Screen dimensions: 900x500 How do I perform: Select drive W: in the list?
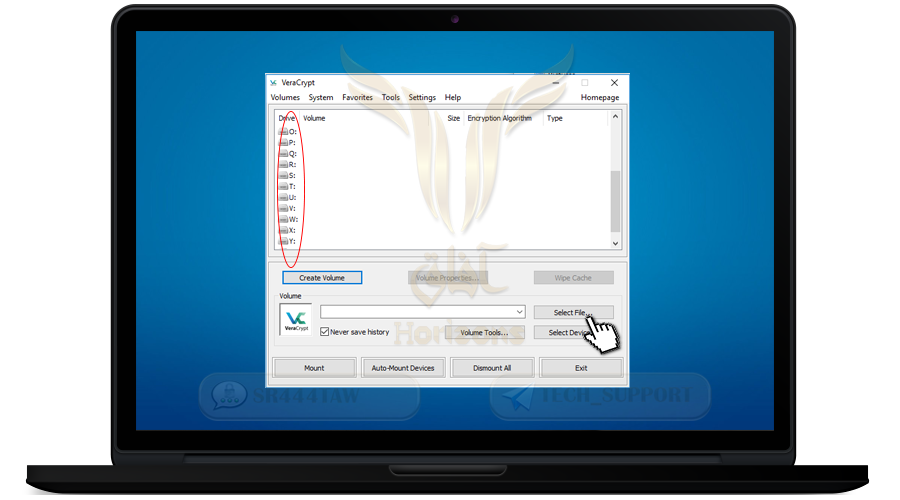[x=288, y=219]
